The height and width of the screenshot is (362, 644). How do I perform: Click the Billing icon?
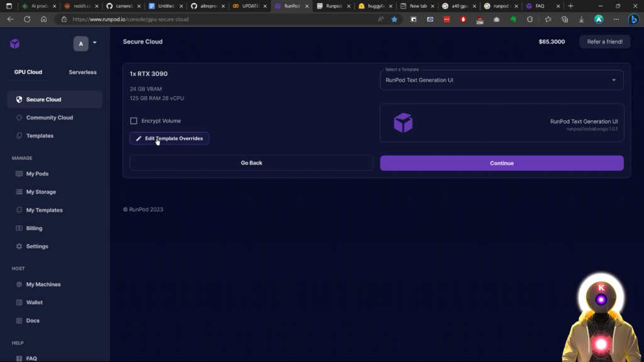click(x=19, y=228)
